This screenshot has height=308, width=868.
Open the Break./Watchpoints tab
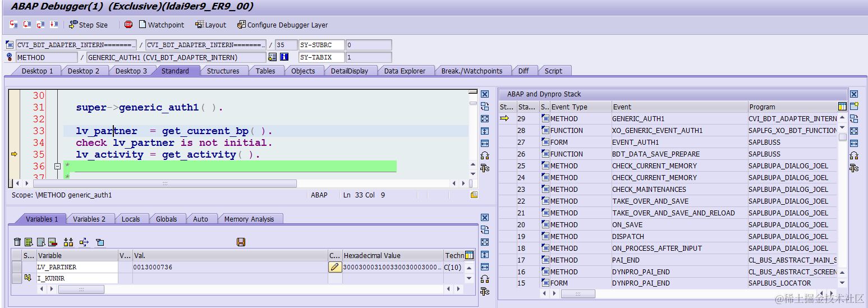(472, 71)
